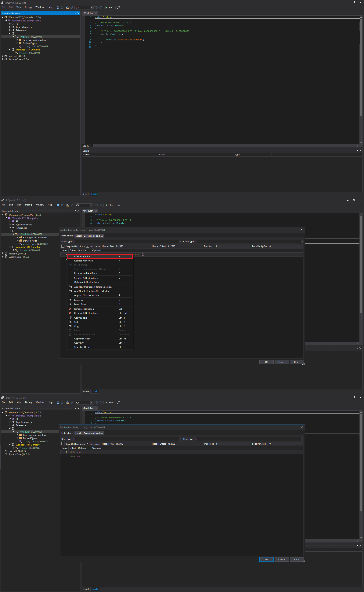
Task: Expand the PE node in top window tree
Action: [x=10, y=24]
